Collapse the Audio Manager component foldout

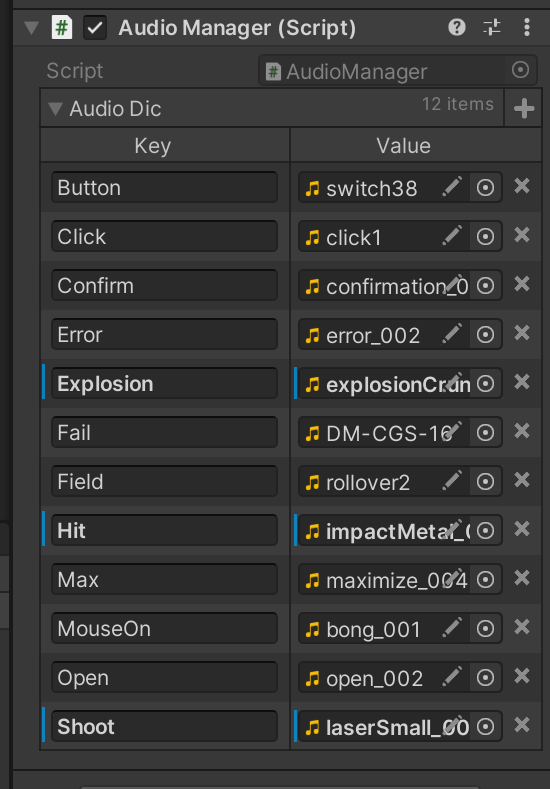click(x=32, y=28)
